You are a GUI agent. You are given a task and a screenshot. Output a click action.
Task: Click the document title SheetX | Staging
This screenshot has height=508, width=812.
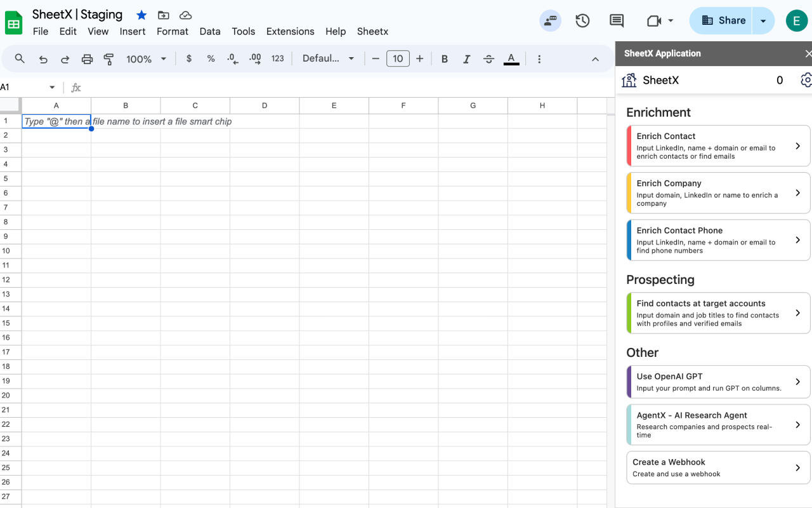click(77, 15)
